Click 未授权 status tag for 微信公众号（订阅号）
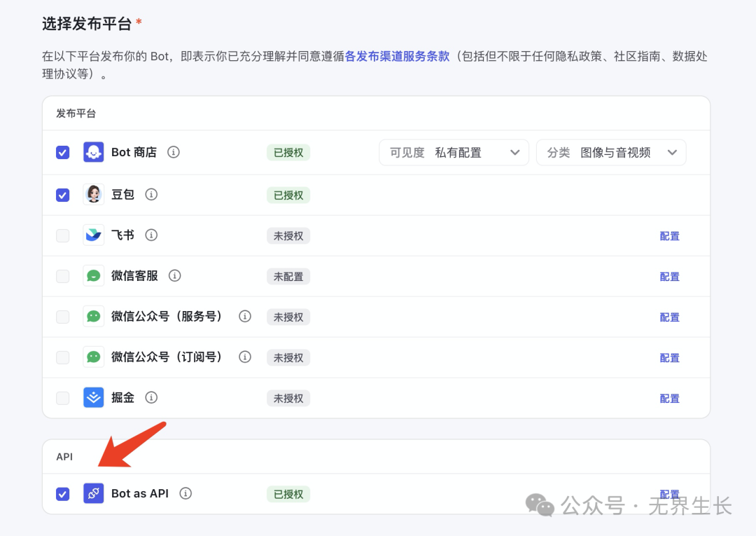The image size is (756, 536). point(288,358)
